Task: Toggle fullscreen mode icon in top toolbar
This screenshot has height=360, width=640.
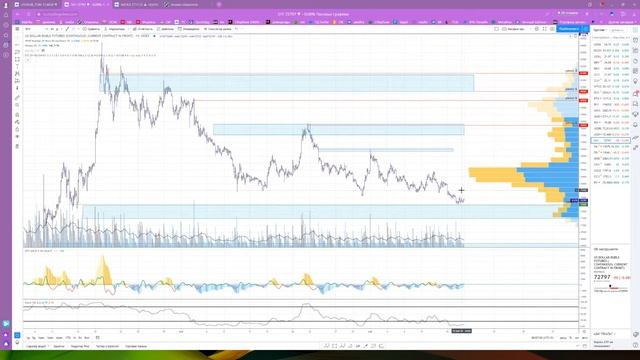Action: click(544, 29)
